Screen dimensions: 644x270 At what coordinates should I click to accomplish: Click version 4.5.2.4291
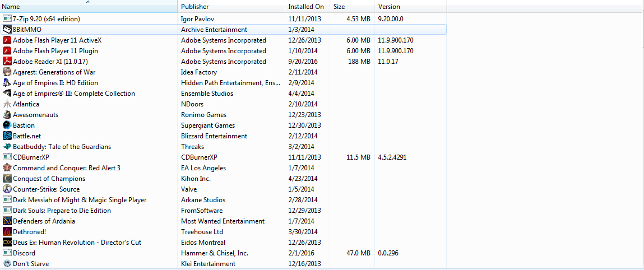(392, 157)
